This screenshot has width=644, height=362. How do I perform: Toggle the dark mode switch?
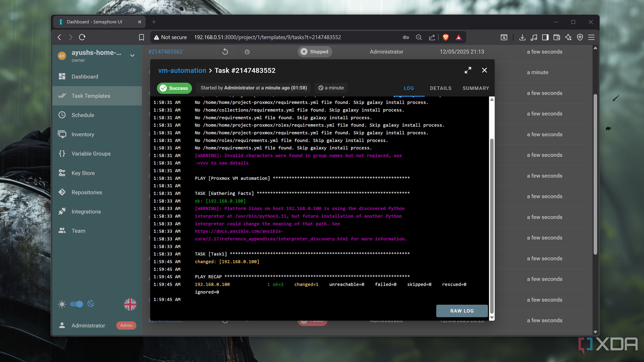[76, 304]
